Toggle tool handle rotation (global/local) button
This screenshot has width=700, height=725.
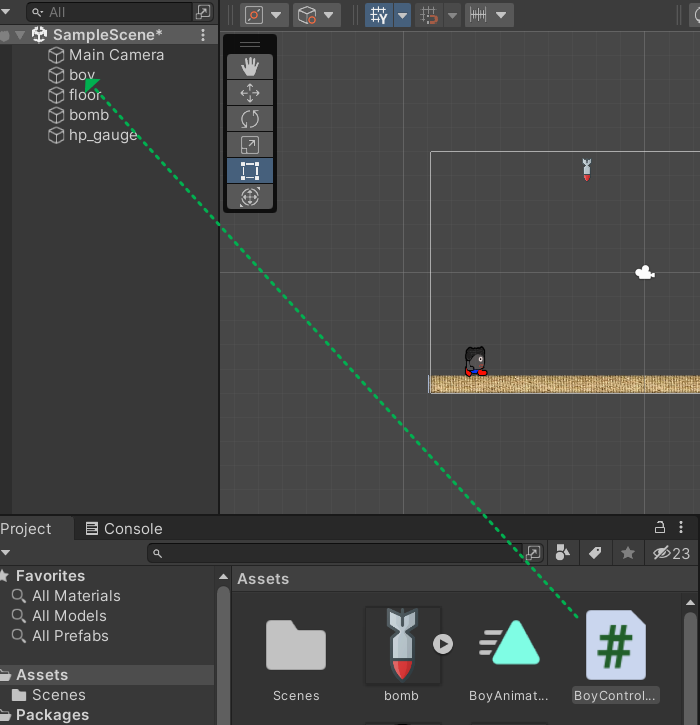(307, 15)
